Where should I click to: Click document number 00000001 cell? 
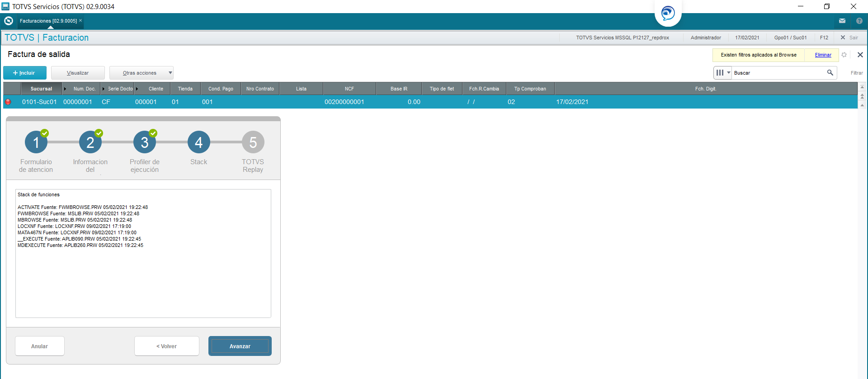pyautogui.click(x=77, y=102)
